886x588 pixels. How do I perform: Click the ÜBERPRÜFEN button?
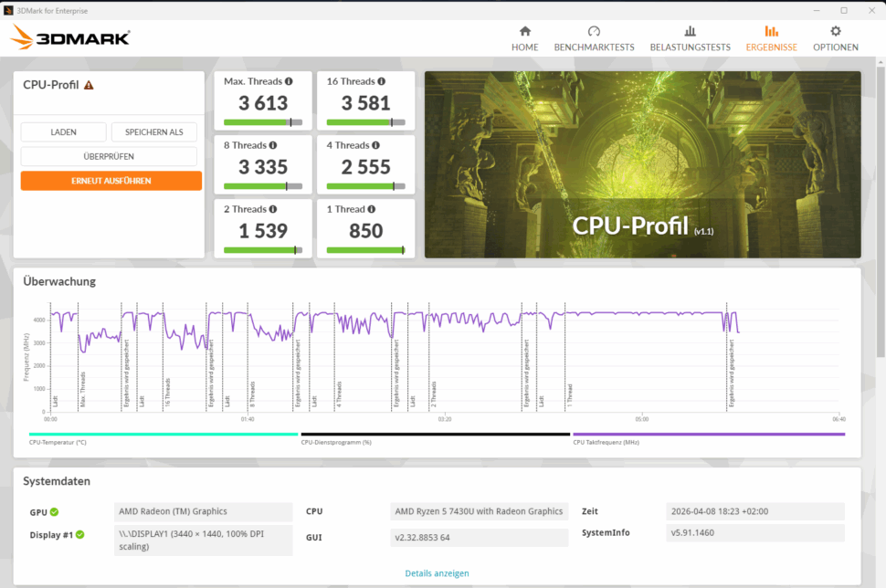point(109,156)
